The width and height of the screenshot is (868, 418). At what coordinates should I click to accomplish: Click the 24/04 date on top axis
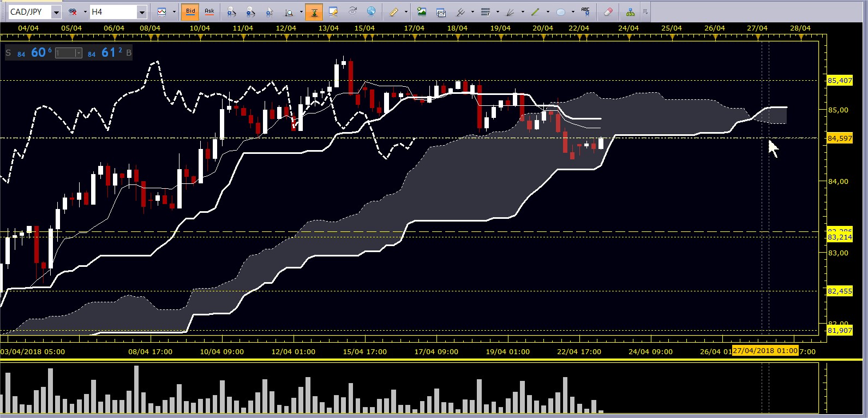click(x=628, y=28)
